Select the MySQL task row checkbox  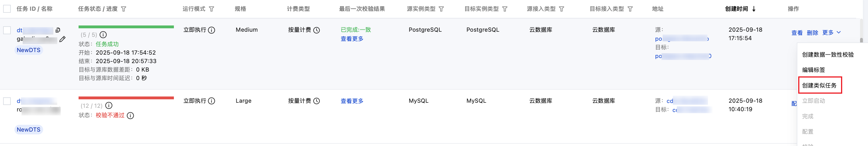(7, 101)
